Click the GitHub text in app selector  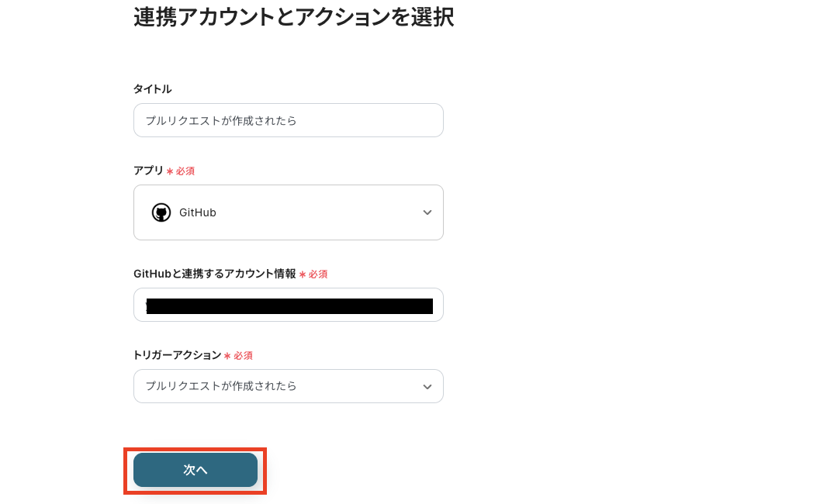click(197, 212)
